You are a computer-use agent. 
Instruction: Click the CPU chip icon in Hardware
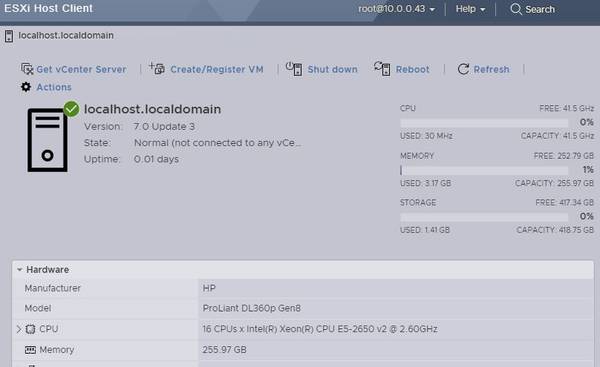tap(30, 329)
